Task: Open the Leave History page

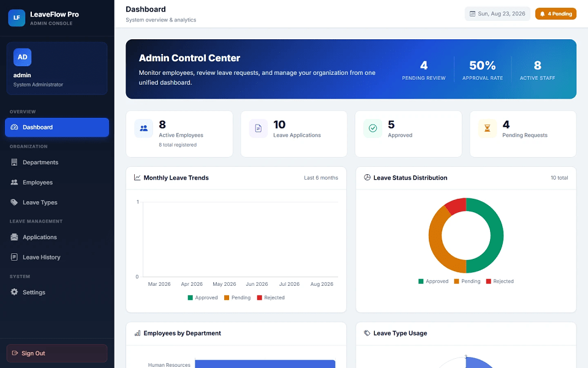Action: click(x=57, y=257)
